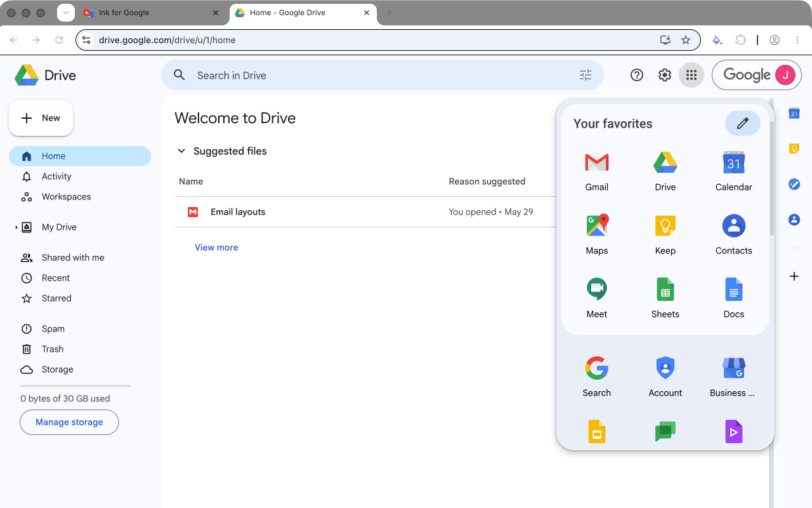
Task: Open Account app in launcher
Action: pos(665,377)
